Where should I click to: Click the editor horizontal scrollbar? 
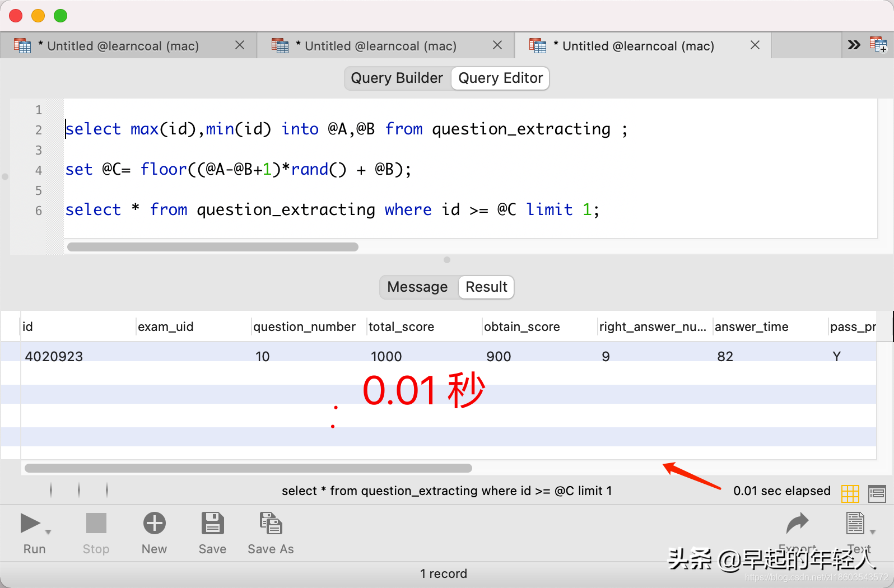213,247
